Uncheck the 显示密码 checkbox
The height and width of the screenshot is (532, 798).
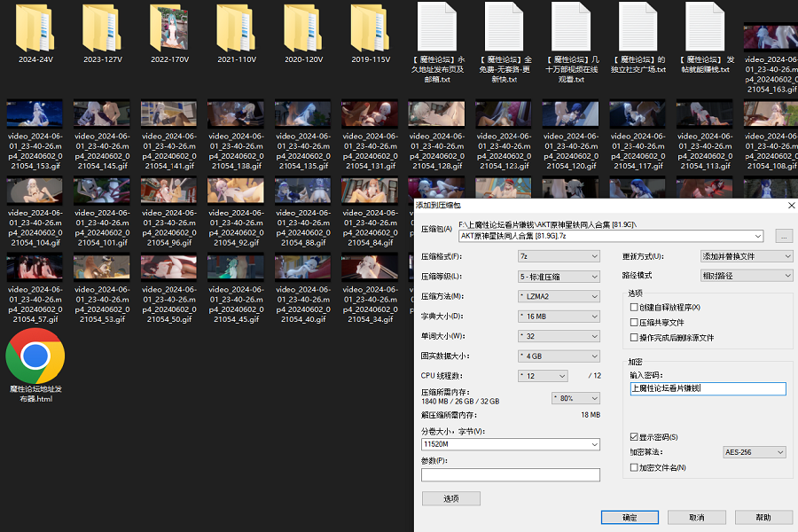[635, 437]
